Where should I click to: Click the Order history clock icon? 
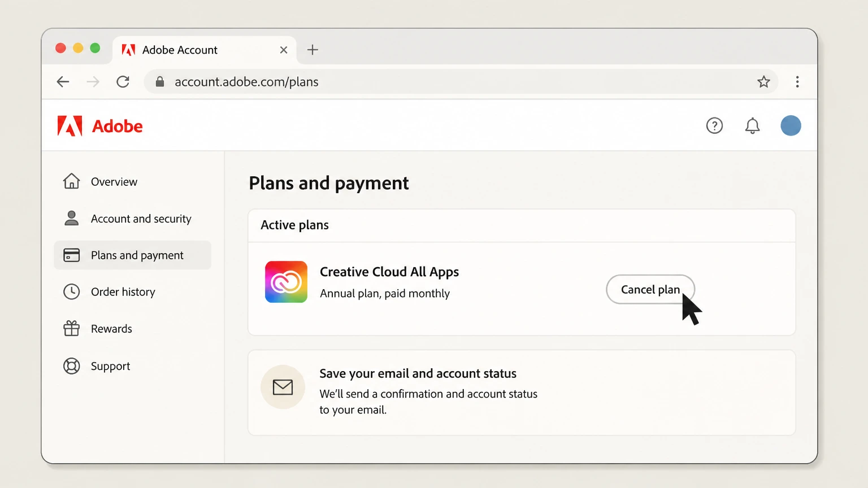pos(72,291)
